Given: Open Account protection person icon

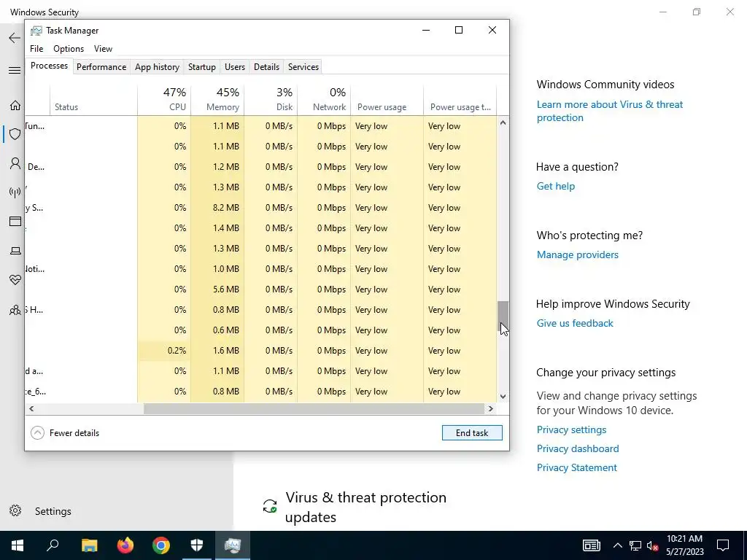Looking at the screenshot, I should [15, 164].
